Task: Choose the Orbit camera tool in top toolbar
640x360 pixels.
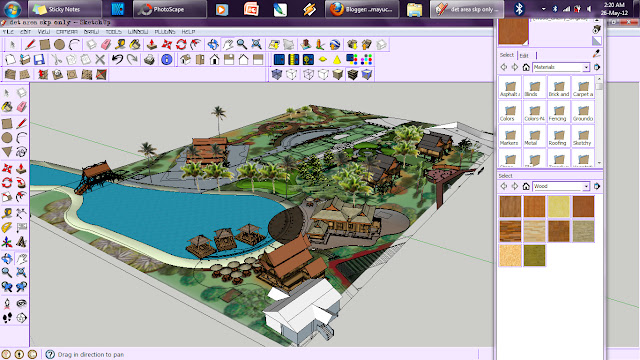Action: pos(213,44)
